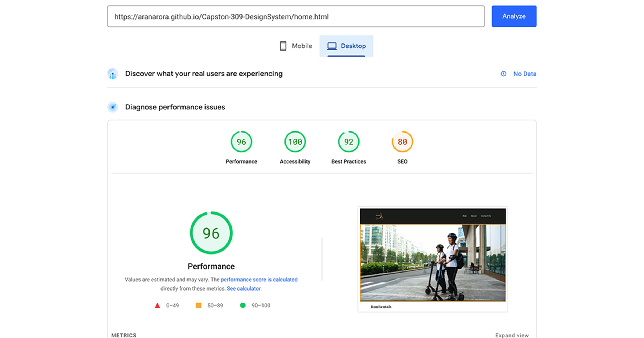
Task: Click the mobile phone icon
Action: (x=283, y=46)
